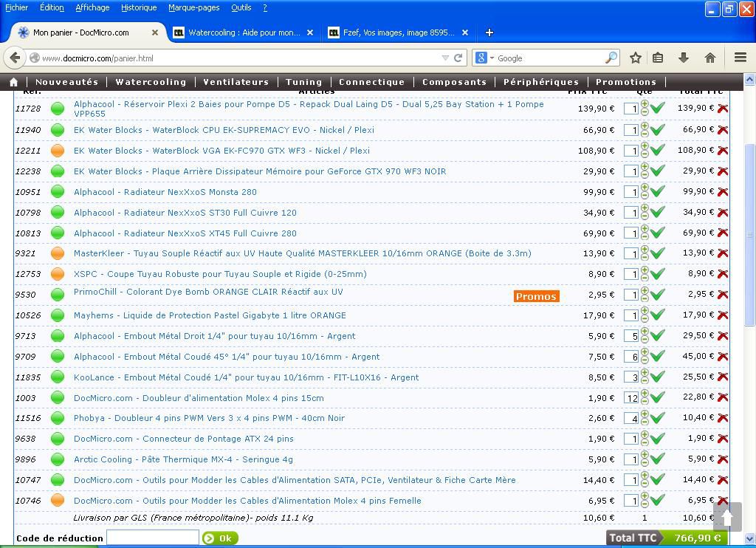Select reference number 11728
This screenshot has width=756, height=548.
[x=27, y=109]
